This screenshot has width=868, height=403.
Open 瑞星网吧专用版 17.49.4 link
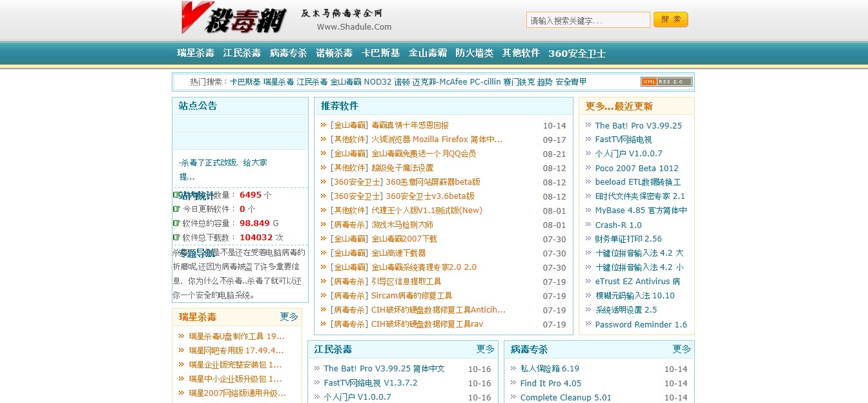click(x=236, y=351)
